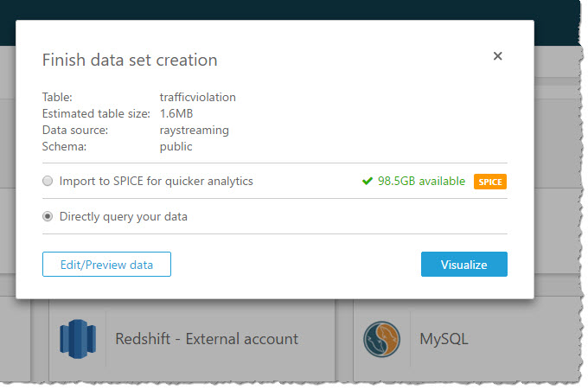Choose the Directly query your data option

48,216
